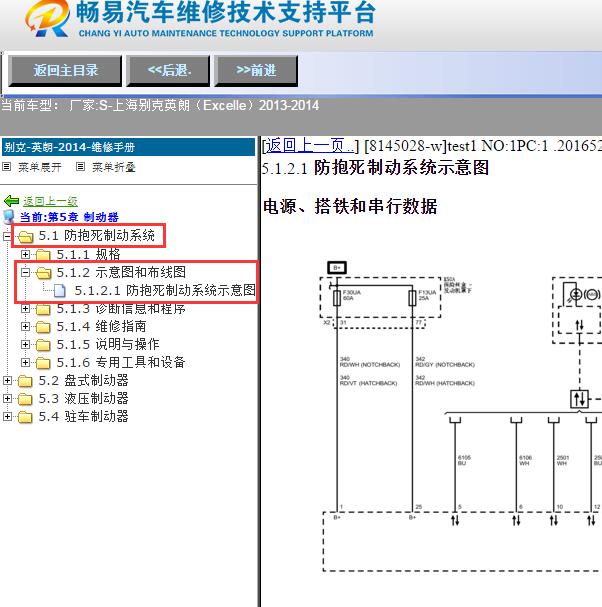The height and width of the screenshot is (607, 602).
Task: Go back with the <<后退 button
Action: pos(168,70)
